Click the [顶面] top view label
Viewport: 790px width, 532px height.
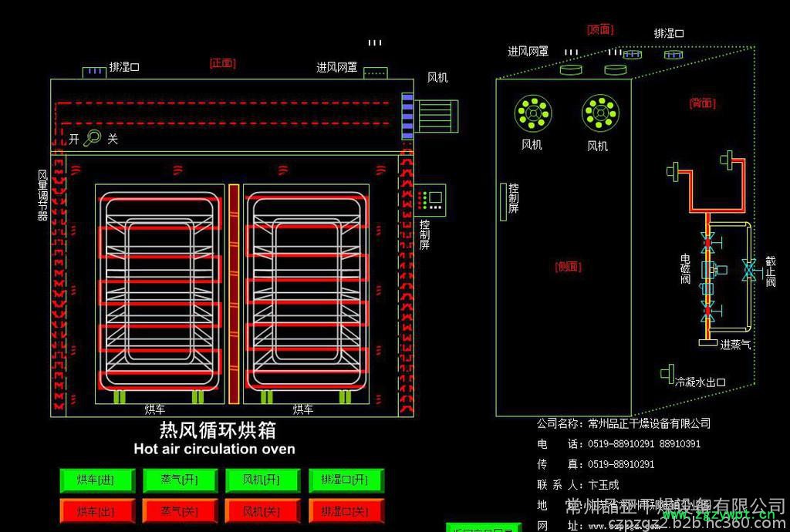pos(599,29)
